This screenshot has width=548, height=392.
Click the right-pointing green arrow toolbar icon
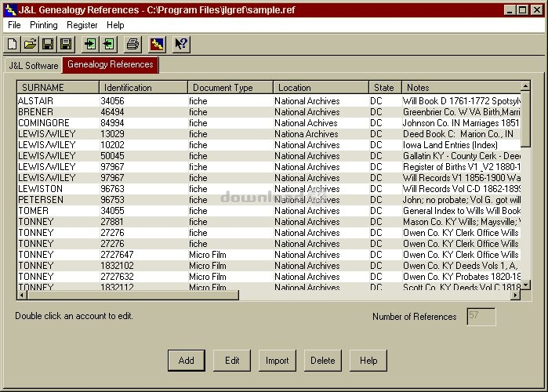click(x=90, y=44)
